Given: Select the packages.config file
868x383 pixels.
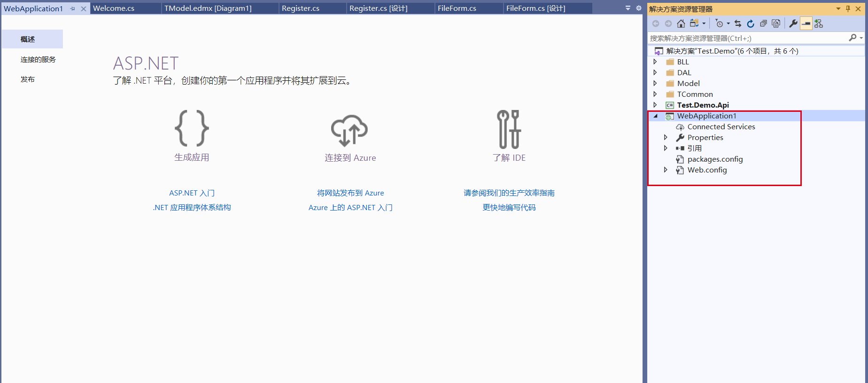Looking at the screenshot, I should (715, 159).
